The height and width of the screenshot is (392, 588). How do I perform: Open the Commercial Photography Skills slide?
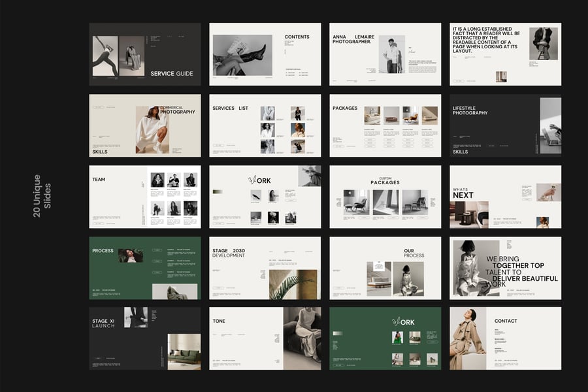click(x=145, y=125)
